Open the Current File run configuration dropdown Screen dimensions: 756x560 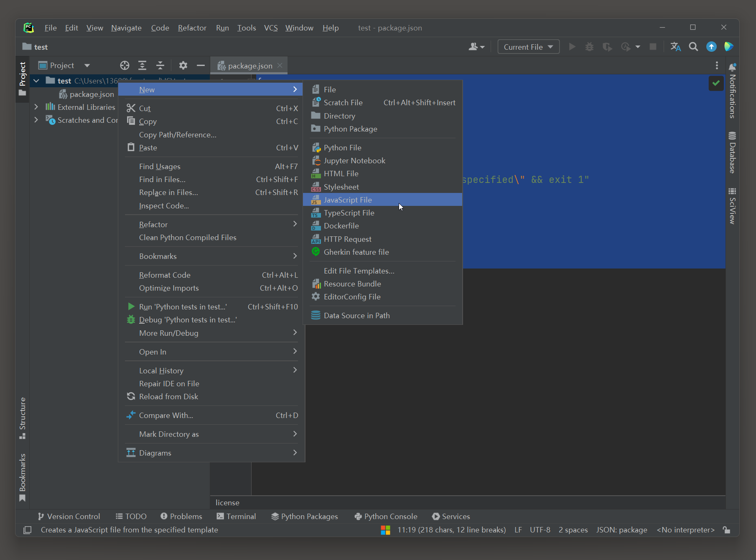(528, 47)
